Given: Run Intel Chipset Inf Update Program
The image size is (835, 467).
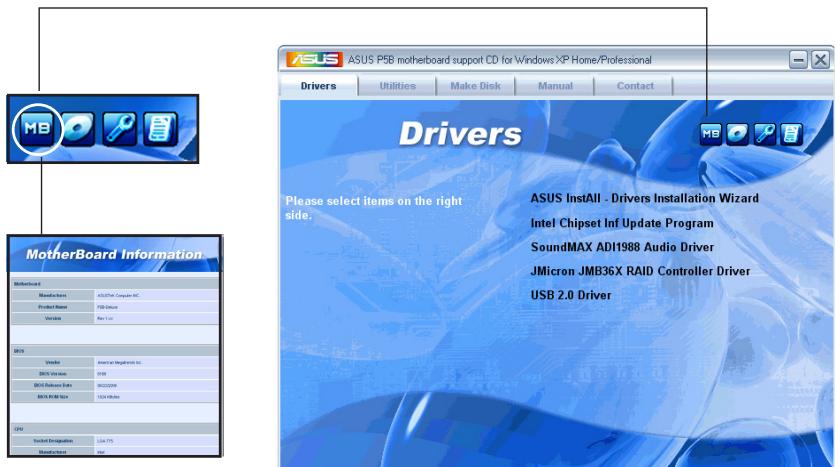Looking at the screenshot, I should (622, 223).
